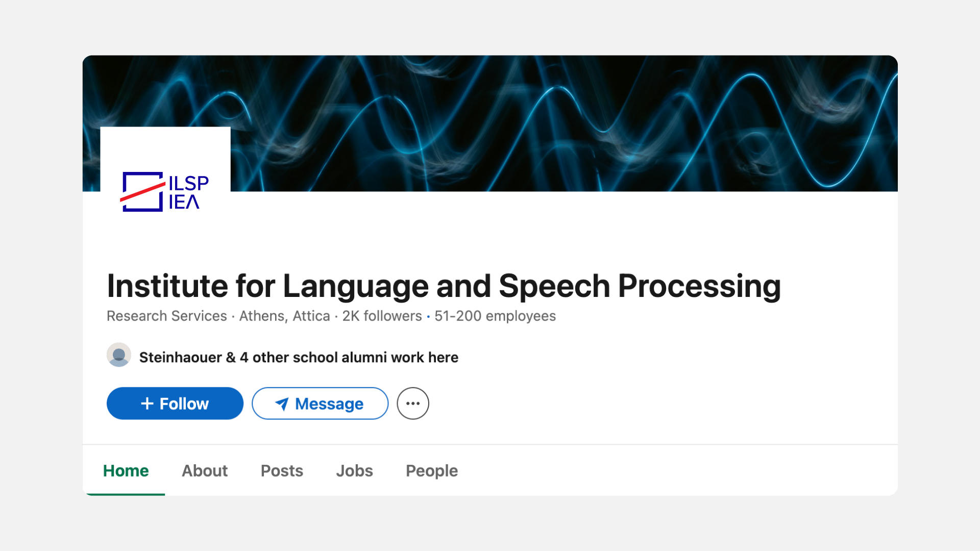Open the 51-200 employees link
Screen dimensions: 980x551
[x=495, y=316]
